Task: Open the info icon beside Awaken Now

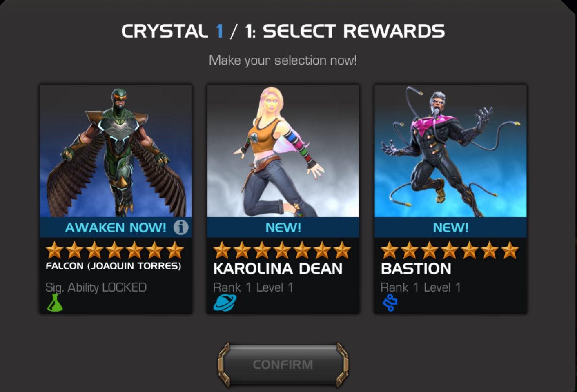Action: pos(181,227)
